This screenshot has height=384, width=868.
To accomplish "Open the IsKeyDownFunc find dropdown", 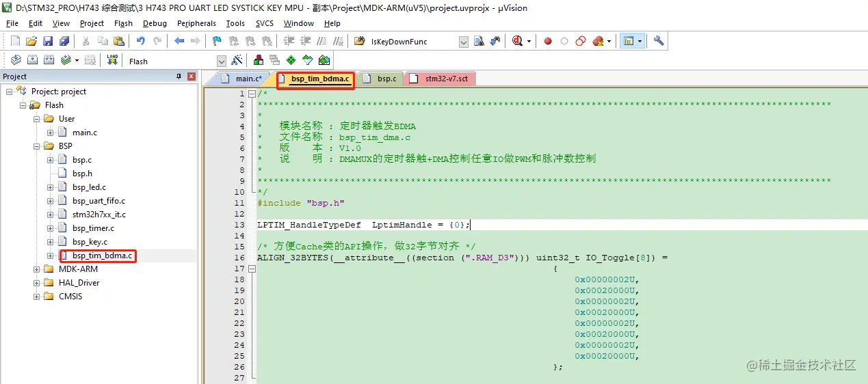I will (x=464, y=42).
